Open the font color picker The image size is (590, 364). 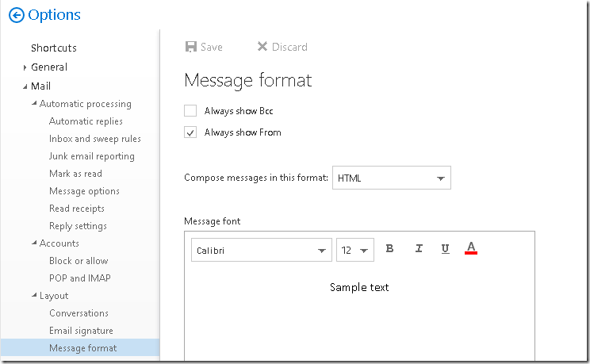(471, 248)
